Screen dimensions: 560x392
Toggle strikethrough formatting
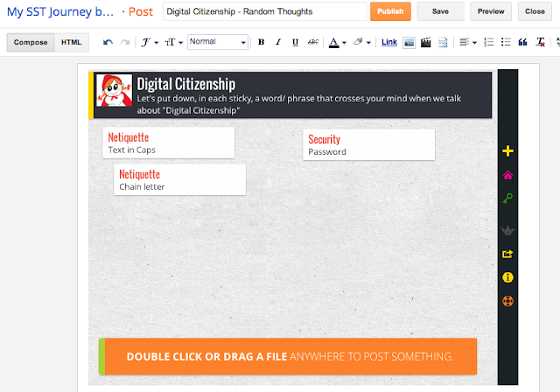(x=313, y=42)
